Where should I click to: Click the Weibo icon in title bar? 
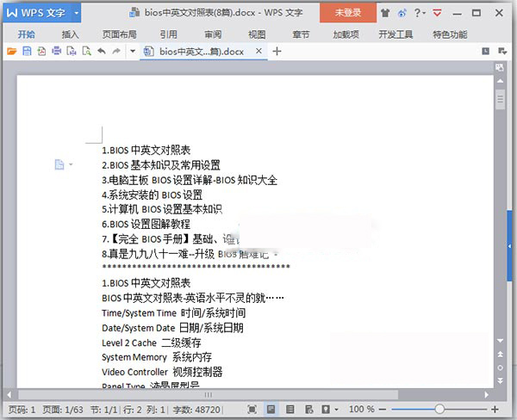point(402,13)
